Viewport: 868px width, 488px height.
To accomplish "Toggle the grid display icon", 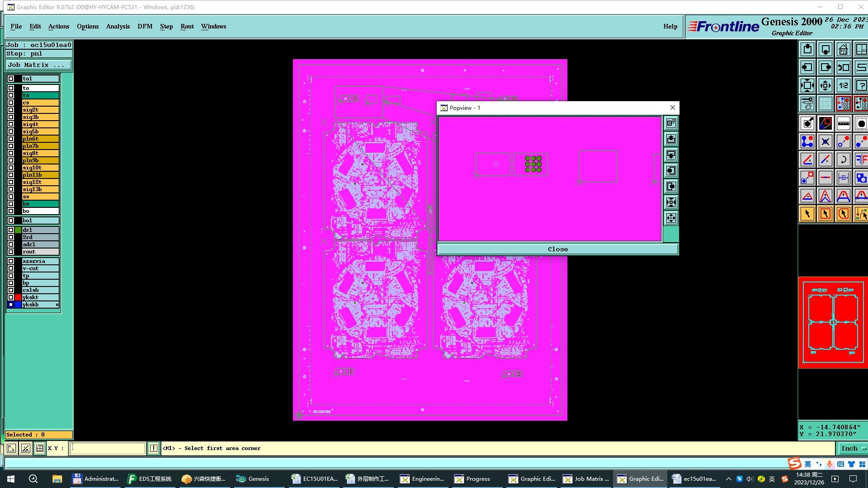I will click(825, 103).
